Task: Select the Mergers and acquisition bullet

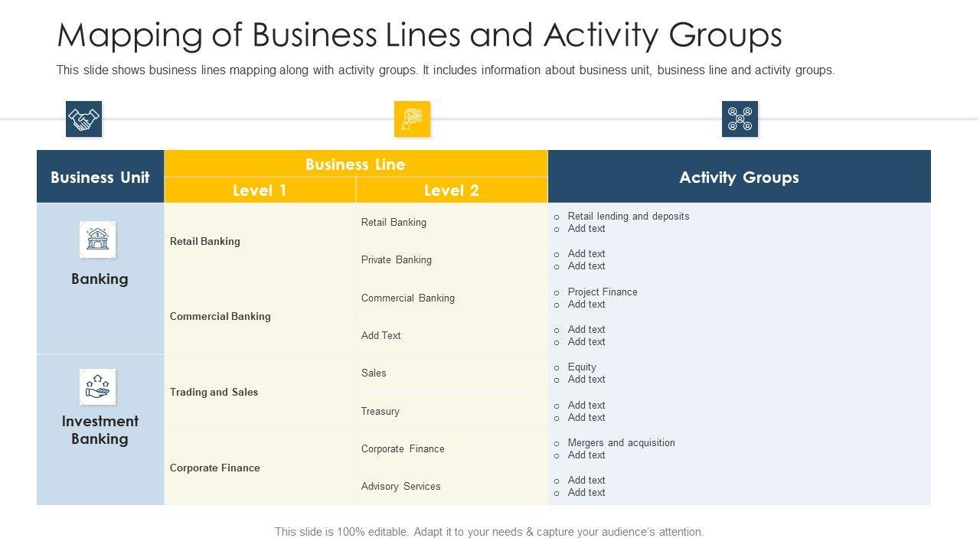Action: click(x=621, y=442)
